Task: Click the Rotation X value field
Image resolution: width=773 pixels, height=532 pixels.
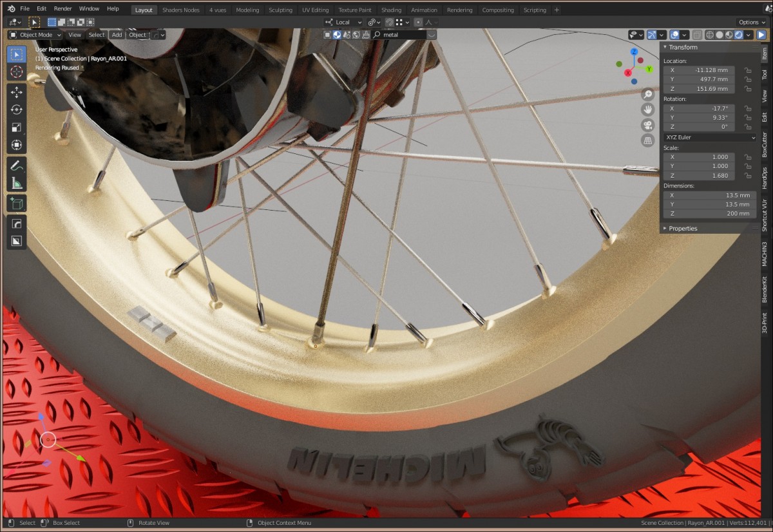Action: (699, 108)
